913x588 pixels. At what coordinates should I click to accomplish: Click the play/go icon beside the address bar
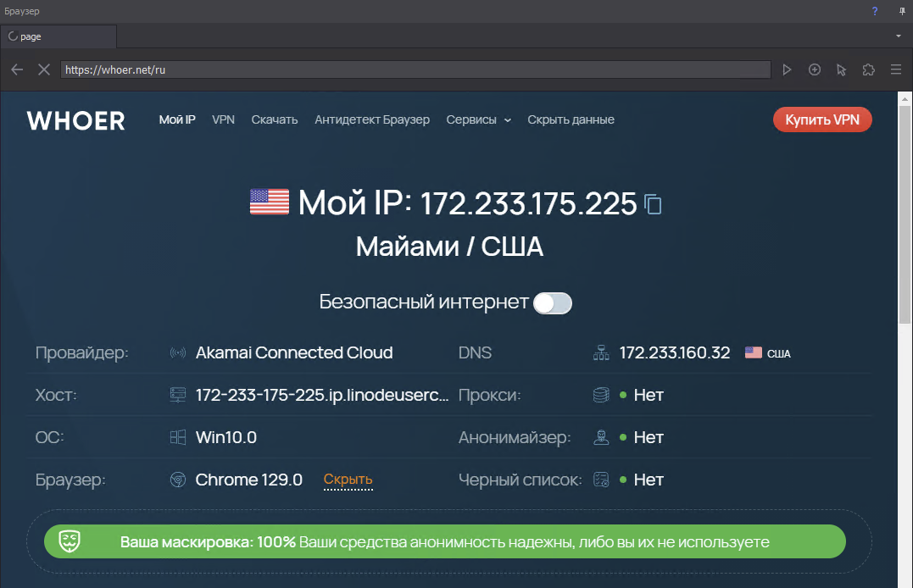(x=787, y=69)
